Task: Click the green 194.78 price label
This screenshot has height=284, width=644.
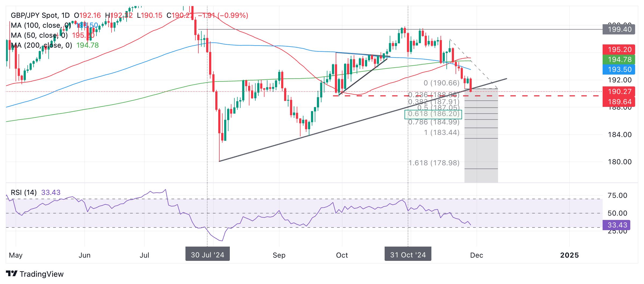Action: point(619,59)
